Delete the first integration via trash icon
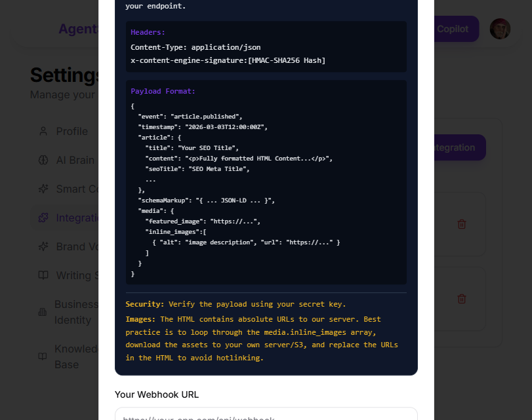 [x=462, y=223]
